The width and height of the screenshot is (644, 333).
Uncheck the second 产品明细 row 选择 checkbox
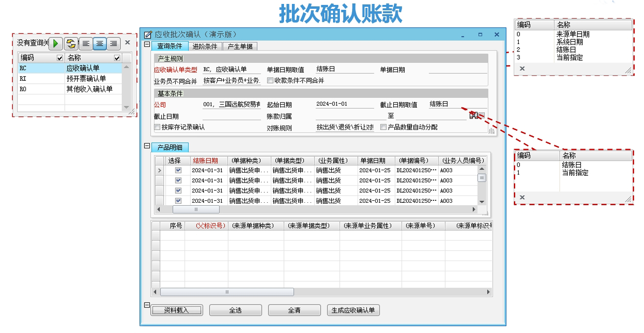tap(178, 180)
